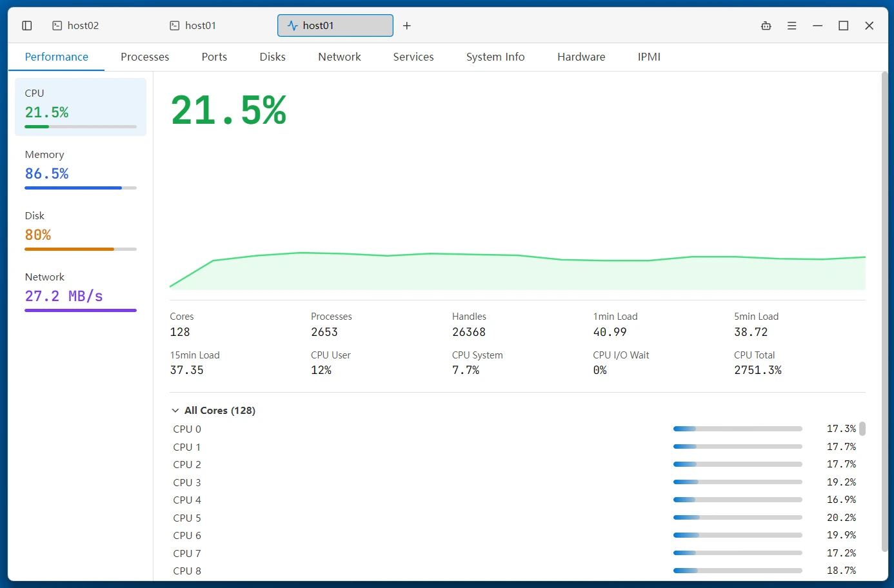Click the 1min Load value 40.99
The width and height of the screenshot is (894, 588).
[610, 332]
